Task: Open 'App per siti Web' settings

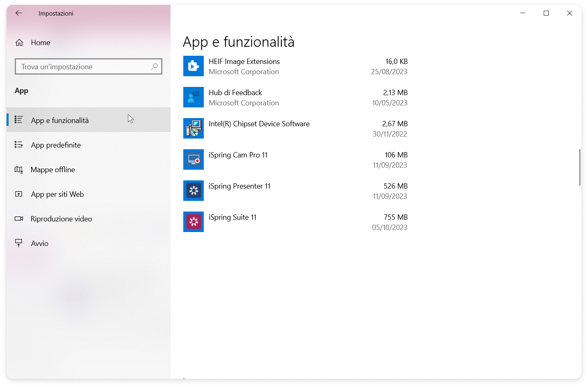Action: [x=89, y=194]
